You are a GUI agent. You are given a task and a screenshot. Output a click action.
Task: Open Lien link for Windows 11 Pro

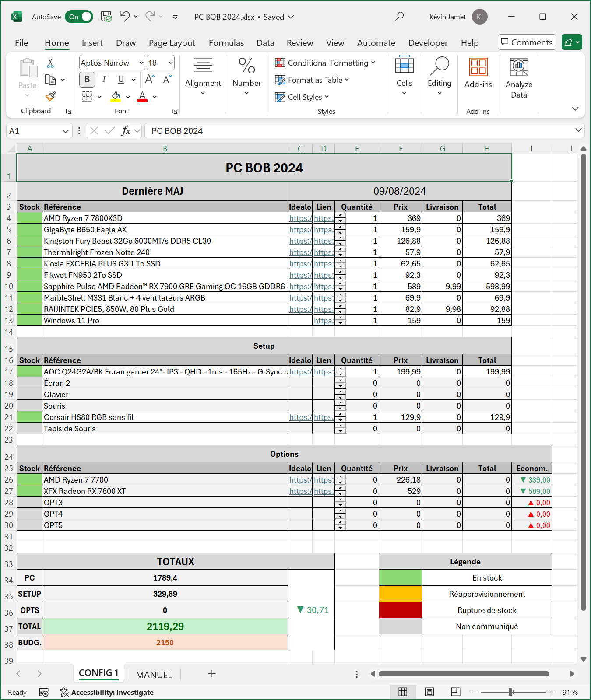(x=324, y=321)
